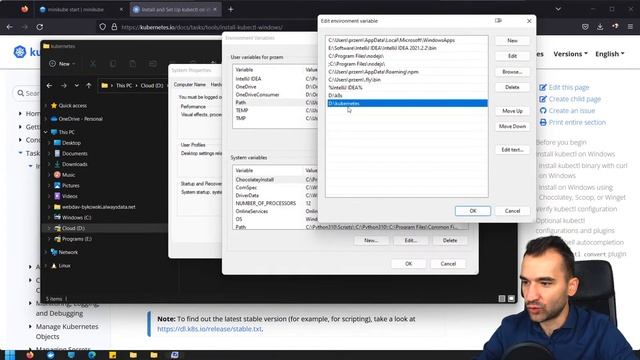This screenshot has height=360, width=640.
Task: Open the Windows Start menu
Action: tap(10, 355)
